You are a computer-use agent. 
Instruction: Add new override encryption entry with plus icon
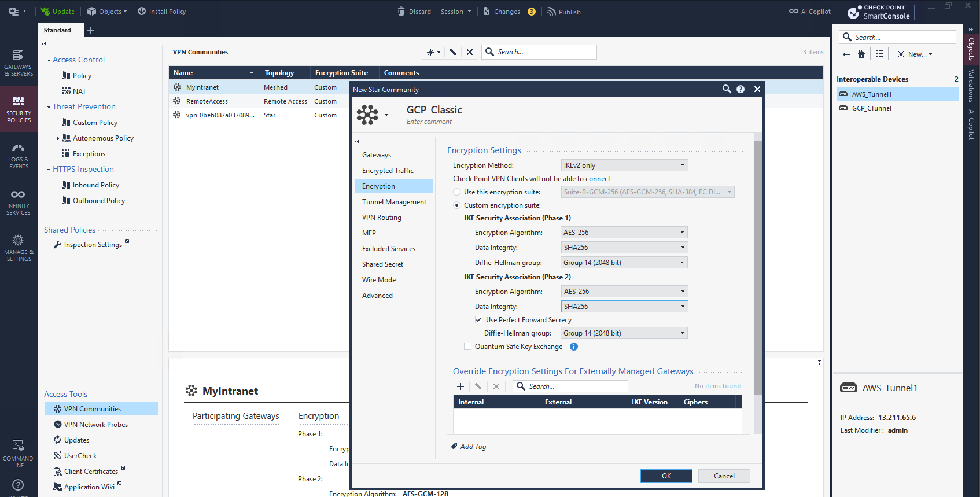[x=460, y=386]
